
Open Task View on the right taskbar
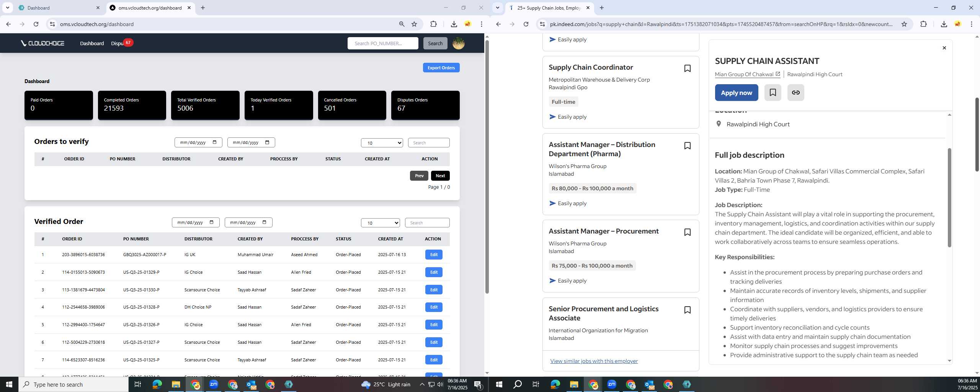(x=536, y=384)
